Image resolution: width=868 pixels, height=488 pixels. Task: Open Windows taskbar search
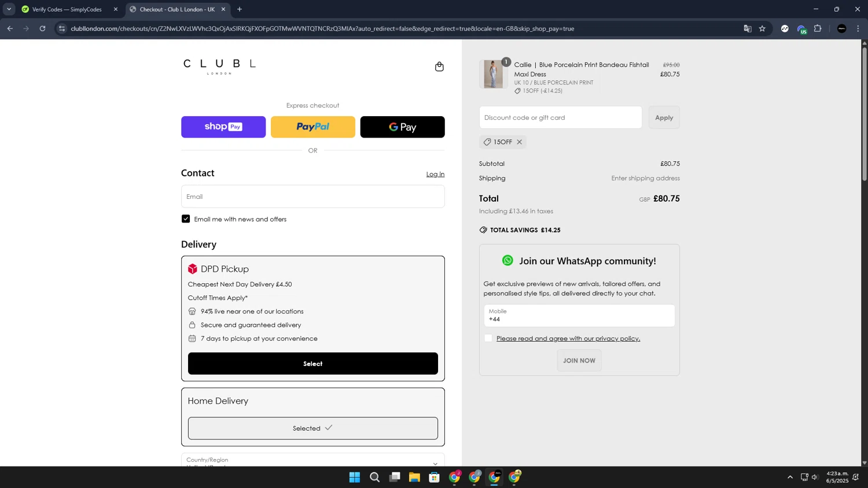(375, 478)
